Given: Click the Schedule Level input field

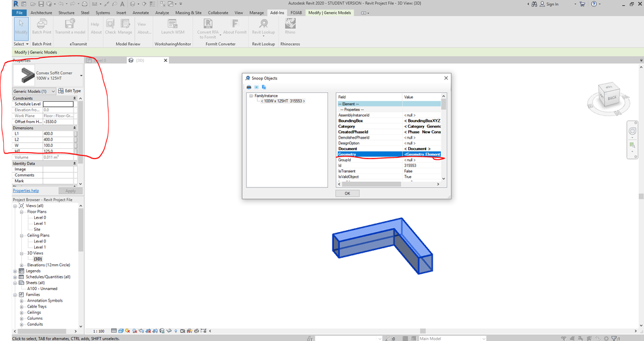Looking at the screenshot, I should [x=58, y=104].
